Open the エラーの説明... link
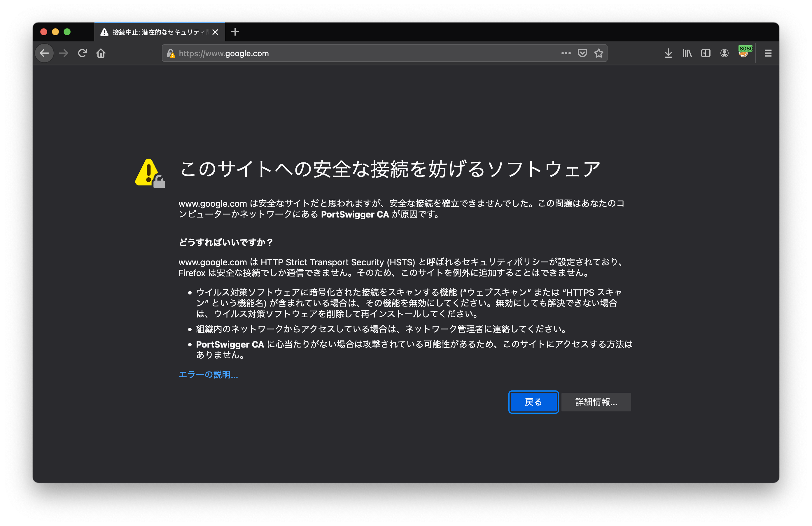Viewport: 812px width, 526px height. [209, 375]
